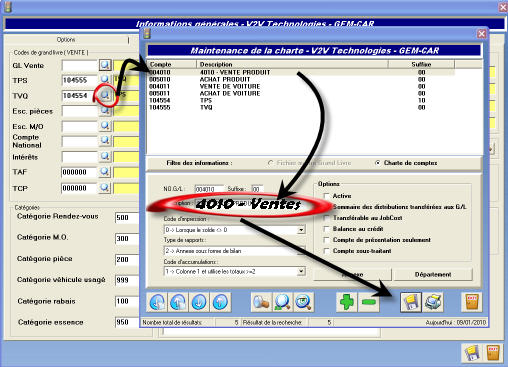Edit Catégorie rabais value 100
The image size is (508, 367).
127,301
